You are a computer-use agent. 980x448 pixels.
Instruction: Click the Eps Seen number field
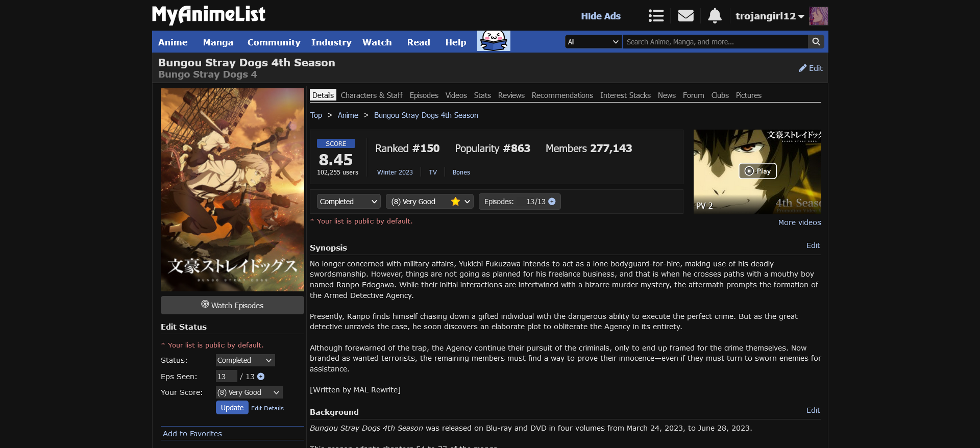(x=226, y=377)
